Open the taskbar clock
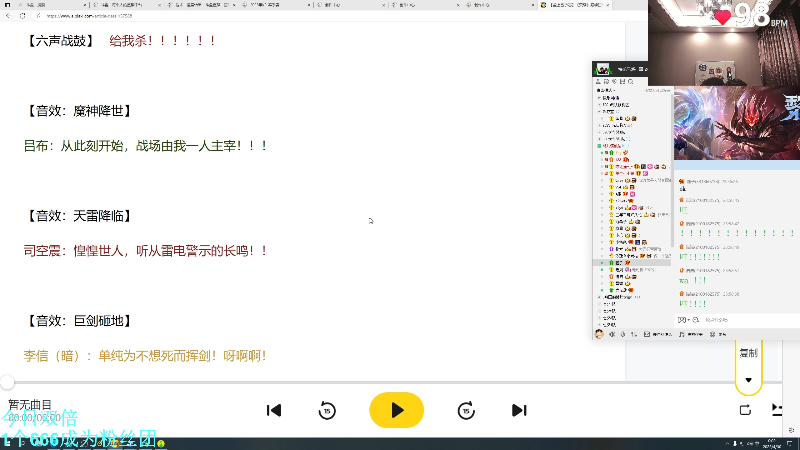 [771, 443]
